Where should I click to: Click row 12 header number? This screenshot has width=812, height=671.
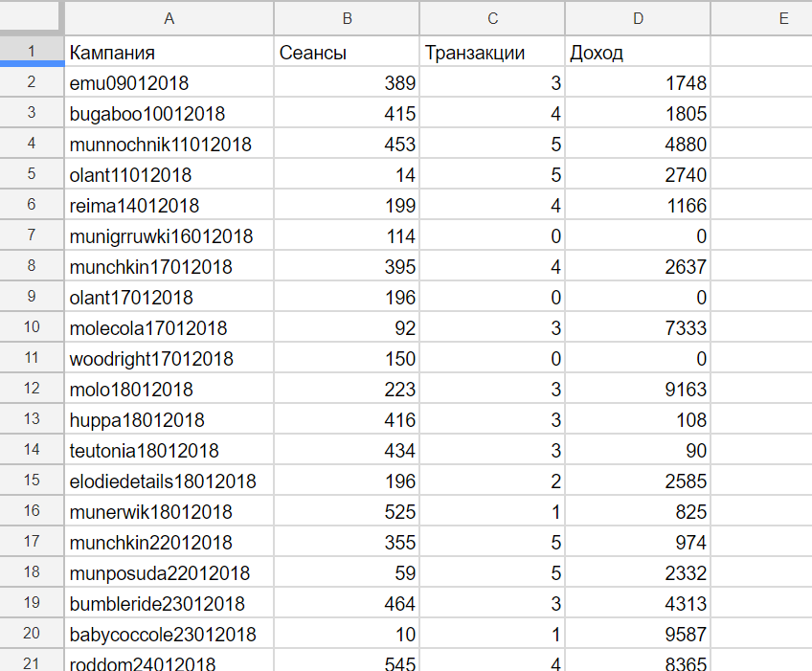[x=31, y=389]
